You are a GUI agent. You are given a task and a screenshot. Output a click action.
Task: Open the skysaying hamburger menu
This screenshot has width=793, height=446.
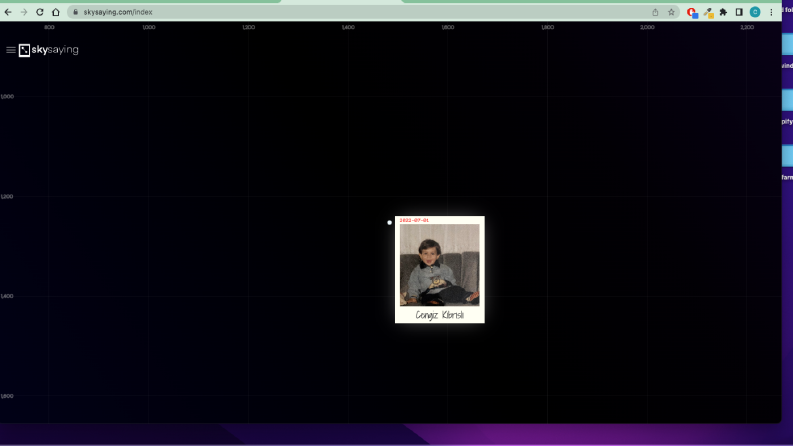click(11, 50)
